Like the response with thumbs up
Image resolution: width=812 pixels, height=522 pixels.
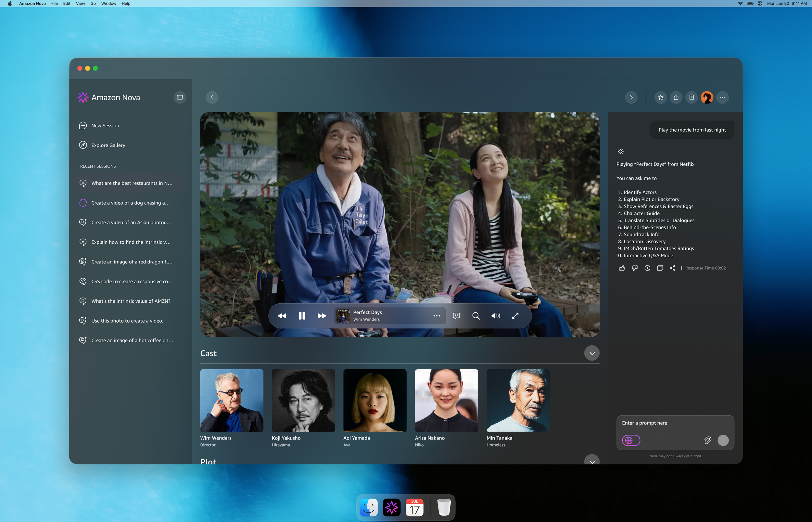[622, 268]
